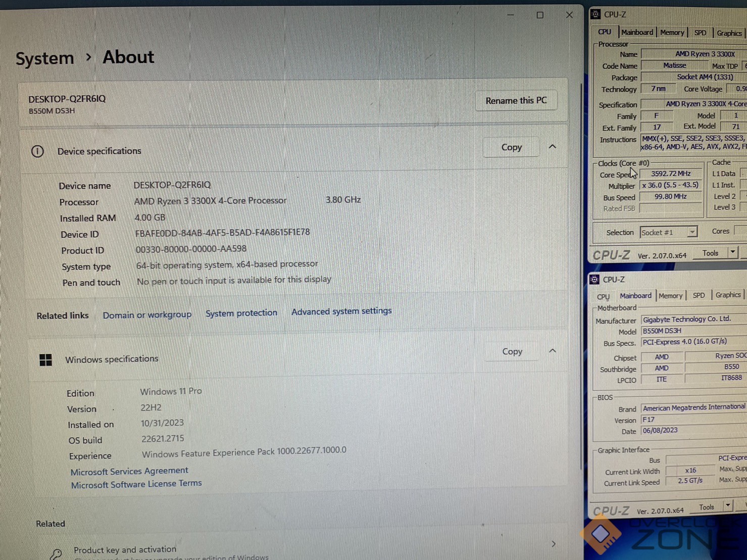The width and height of the screenshot is (747, 560).
Task: Click the Core Speed value 3592.72 MHz
Action: [x=671, y=174]
